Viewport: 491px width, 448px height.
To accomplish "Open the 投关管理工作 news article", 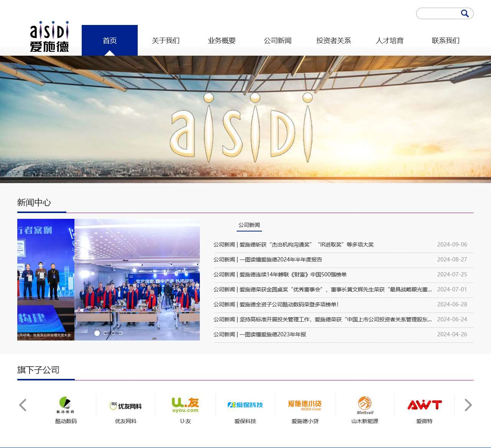I will (323, 319).
